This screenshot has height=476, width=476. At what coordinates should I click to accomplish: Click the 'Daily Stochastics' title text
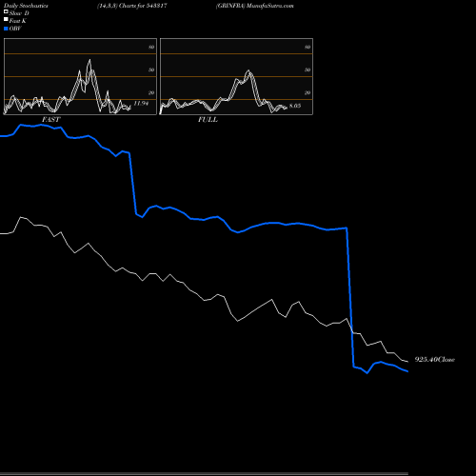26,6
